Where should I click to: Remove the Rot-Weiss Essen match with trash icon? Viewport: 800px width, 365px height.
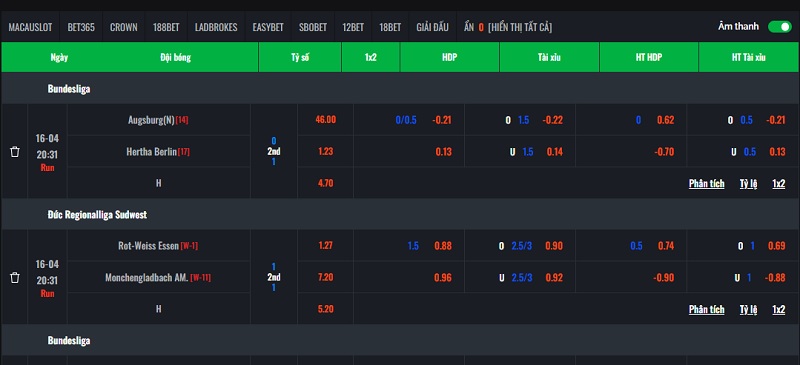pyautogui.click(x=15, y=277)
